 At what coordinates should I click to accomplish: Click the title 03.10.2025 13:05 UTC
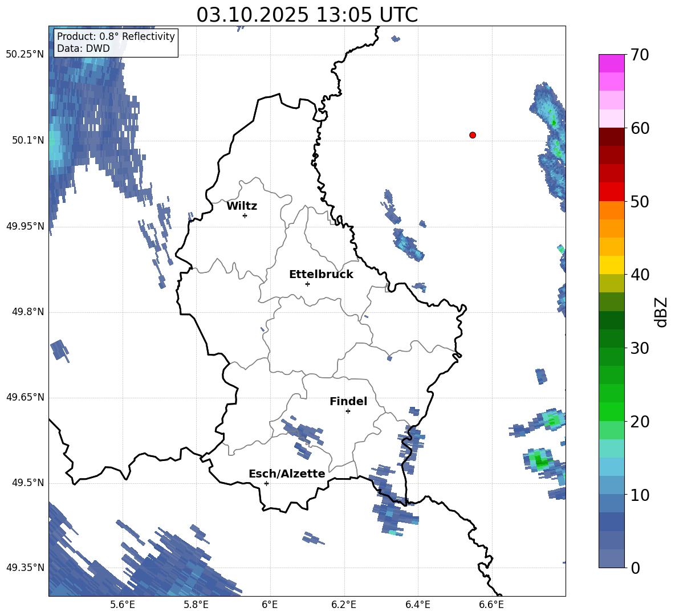(307, 15)
